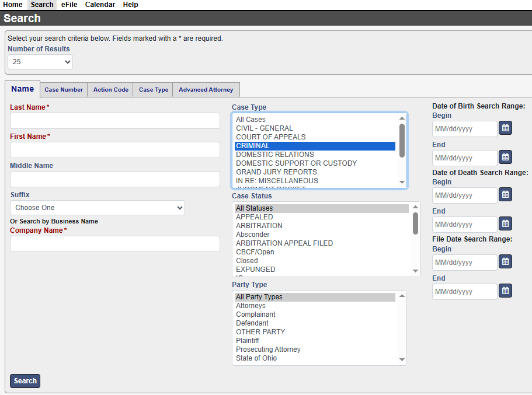Select Closed in Case Status list
532x395 pixels.
[x=247, y=261]
